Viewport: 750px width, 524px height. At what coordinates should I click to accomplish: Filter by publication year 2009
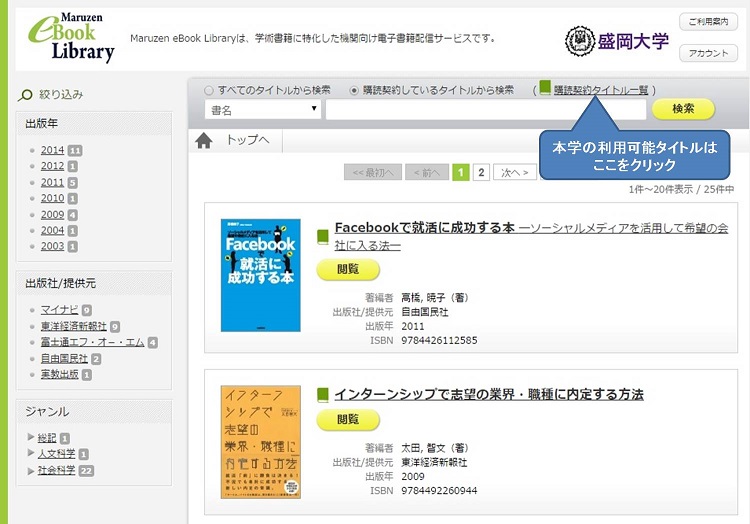[x=52, y=215]
